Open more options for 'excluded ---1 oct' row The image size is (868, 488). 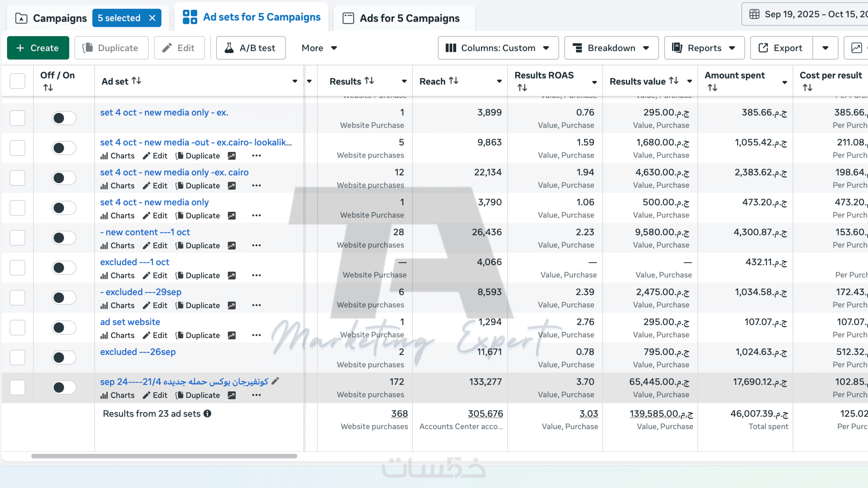click(256, 275)
